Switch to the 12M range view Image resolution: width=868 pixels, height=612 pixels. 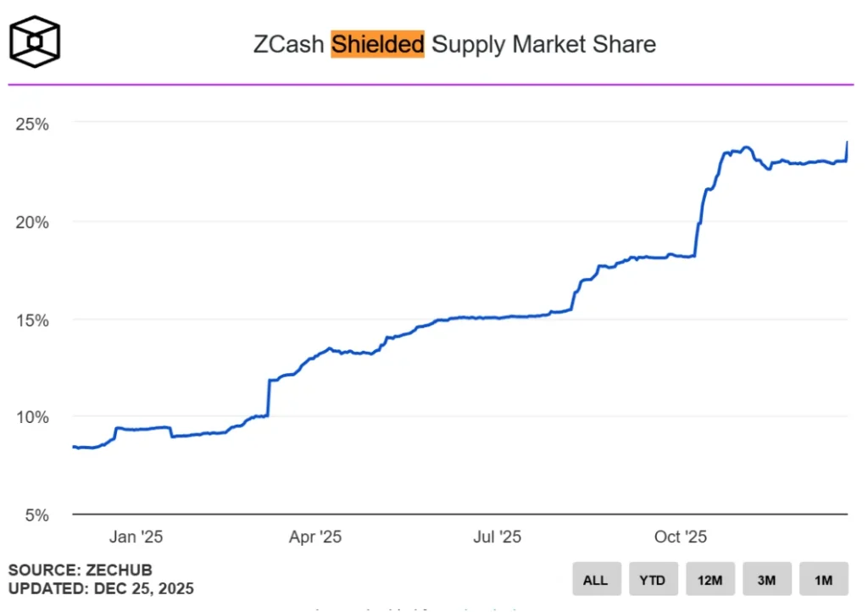[x=709, y=579]
